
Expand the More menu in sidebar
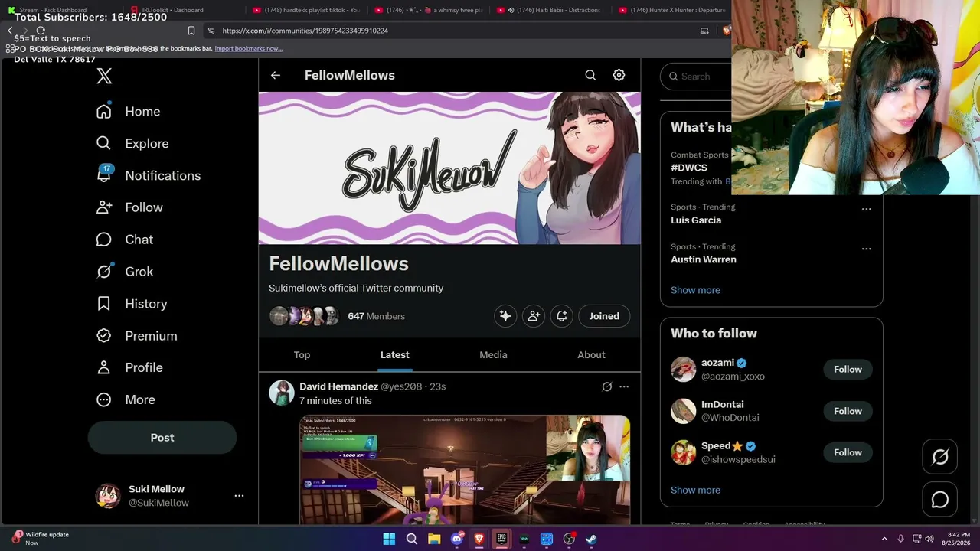tap(126, 399)
